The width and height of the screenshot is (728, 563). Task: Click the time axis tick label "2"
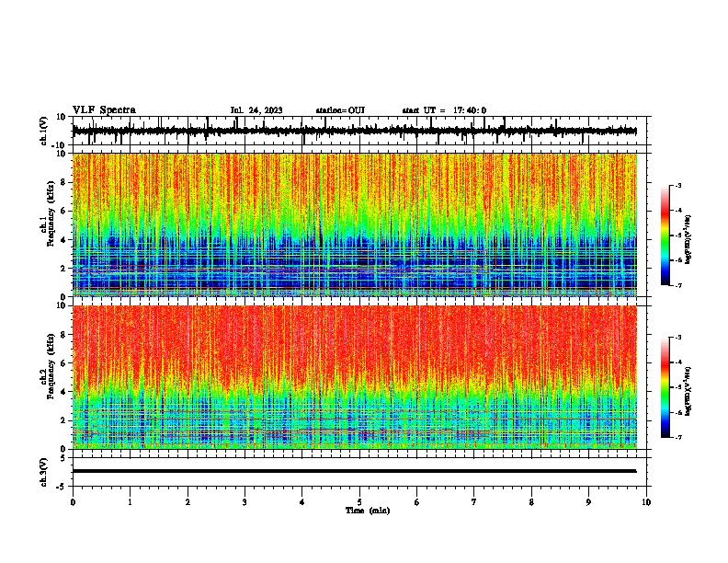point(188,502)
